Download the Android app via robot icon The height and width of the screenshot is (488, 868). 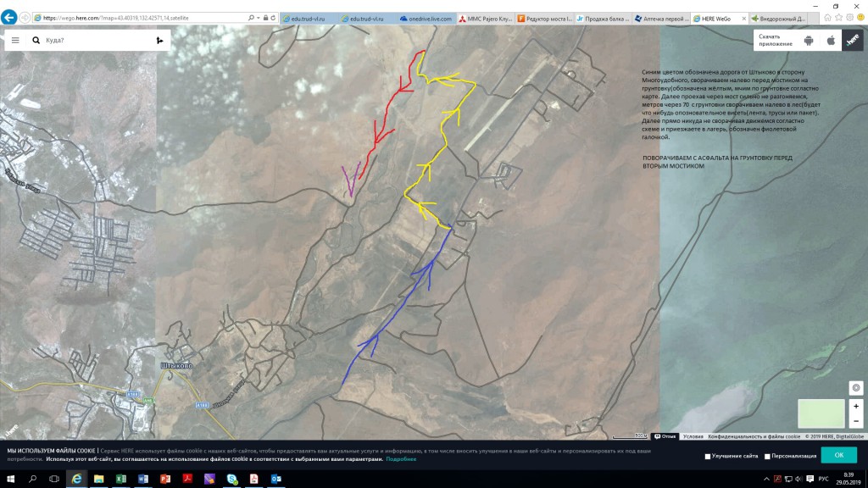(809, 41)
